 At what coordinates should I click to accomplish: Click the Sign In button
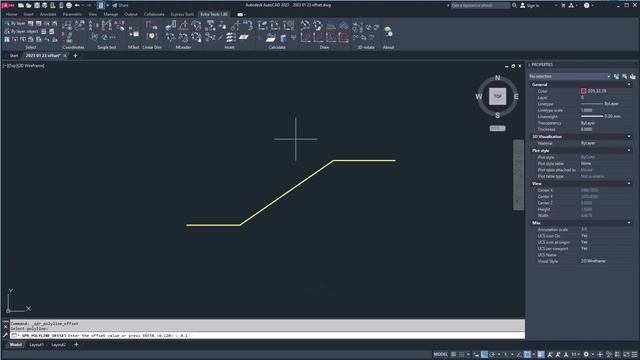point(529,5)
